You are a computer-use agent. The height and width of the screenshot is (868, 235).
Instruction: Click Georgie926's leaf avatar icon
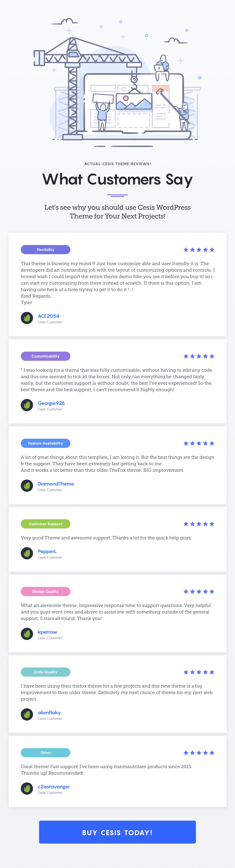pos(27,405)
